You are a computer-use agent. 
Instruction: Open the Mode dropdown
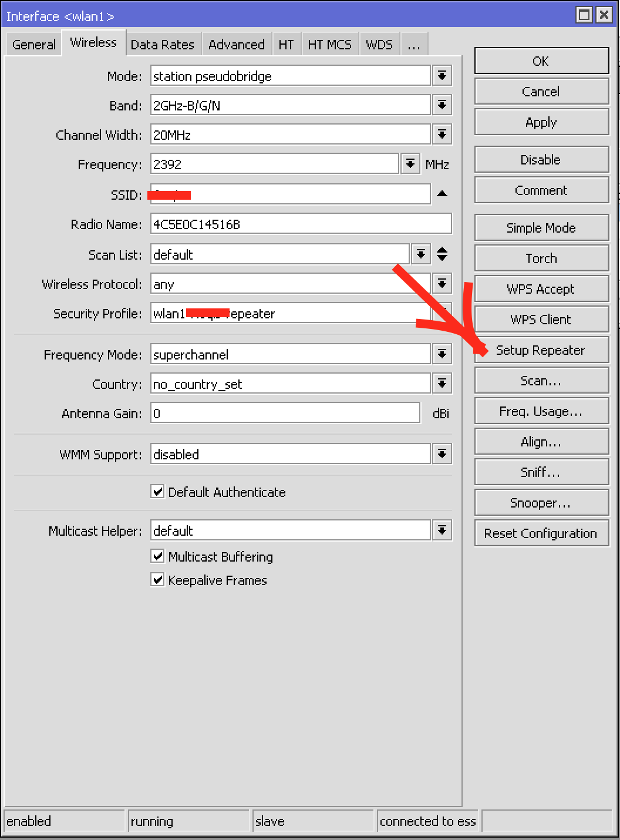(x=442, y=75)
